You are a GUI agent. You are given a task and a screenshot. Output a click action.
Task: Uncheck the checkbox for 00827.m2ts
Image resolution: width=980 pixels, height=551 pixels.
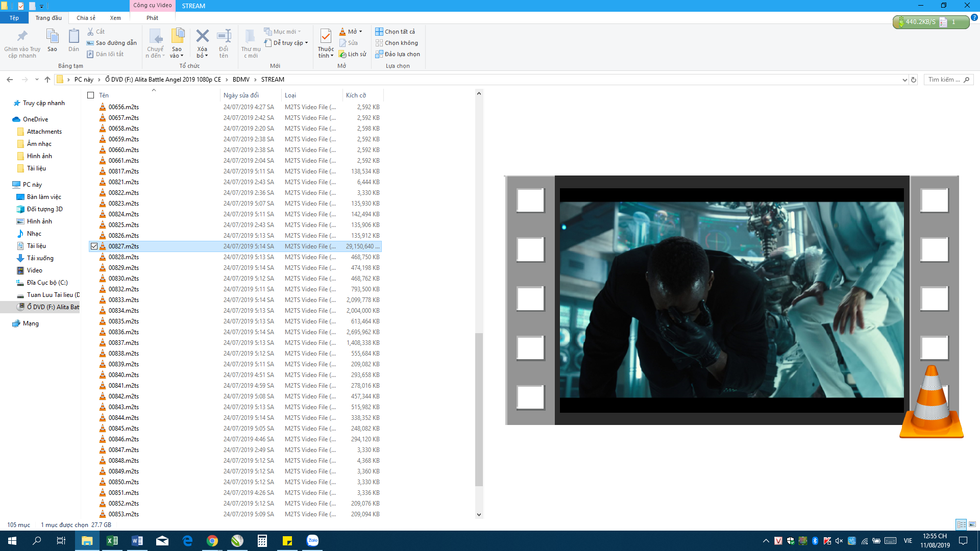(x=94, y=246)
